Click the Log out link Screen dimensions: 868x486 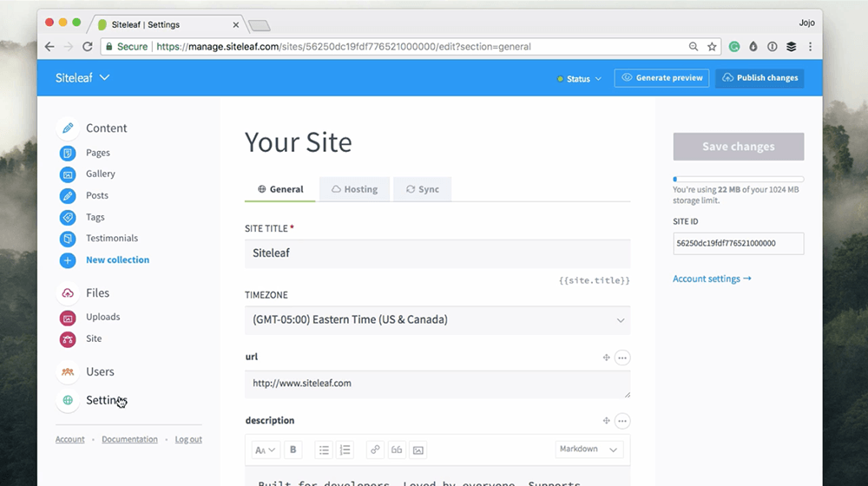pyautogui.click(x=188, y=439)
